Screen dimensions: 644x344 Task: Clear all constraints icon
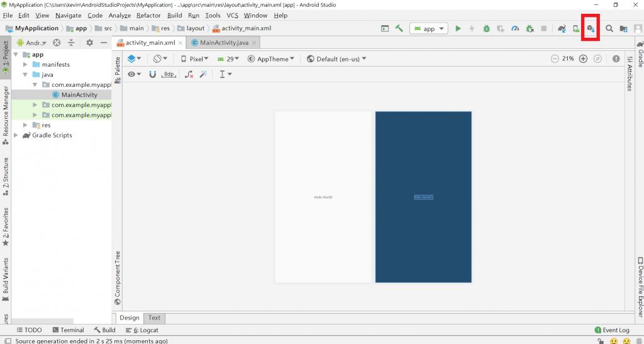189,74
